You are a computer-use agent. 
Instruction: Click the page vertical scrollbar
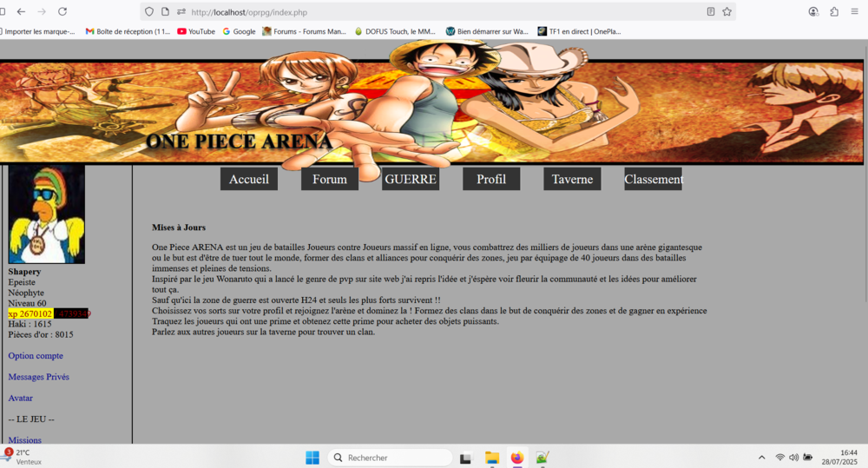[865, 175]
